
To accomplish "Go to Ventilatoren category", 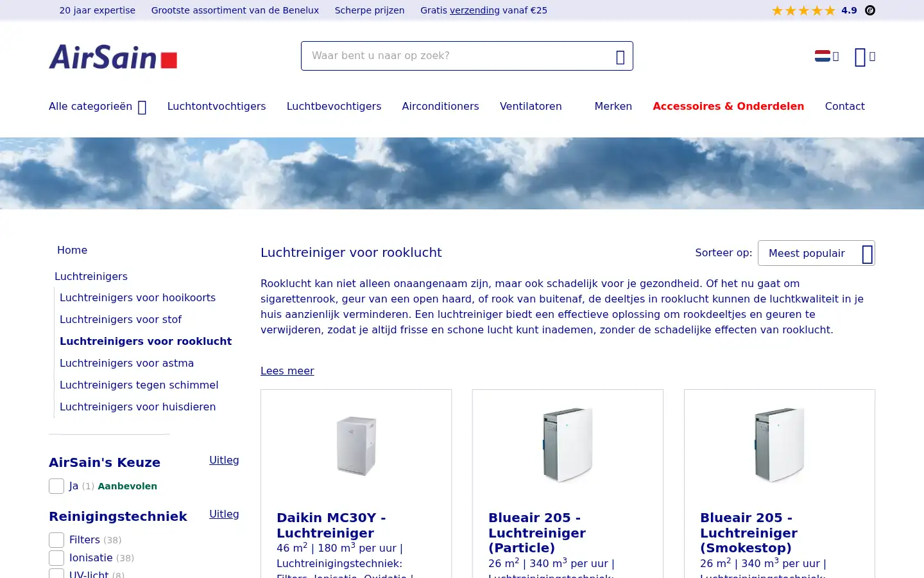I will pos(531,107).
